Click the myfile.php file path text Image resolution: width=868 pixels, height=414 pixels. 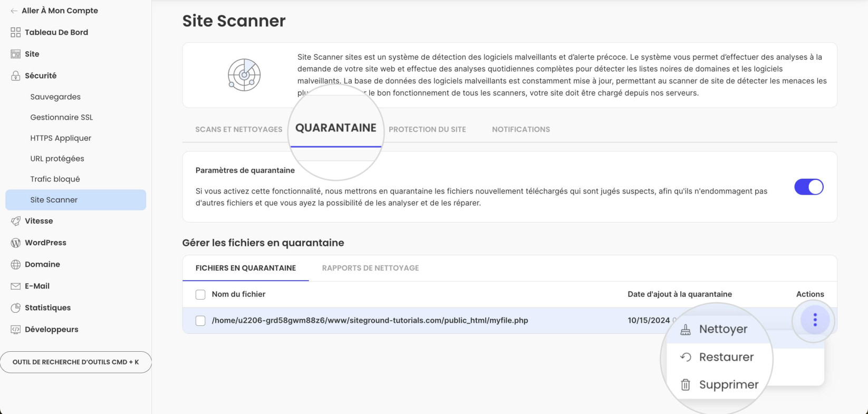coord(370,321)
